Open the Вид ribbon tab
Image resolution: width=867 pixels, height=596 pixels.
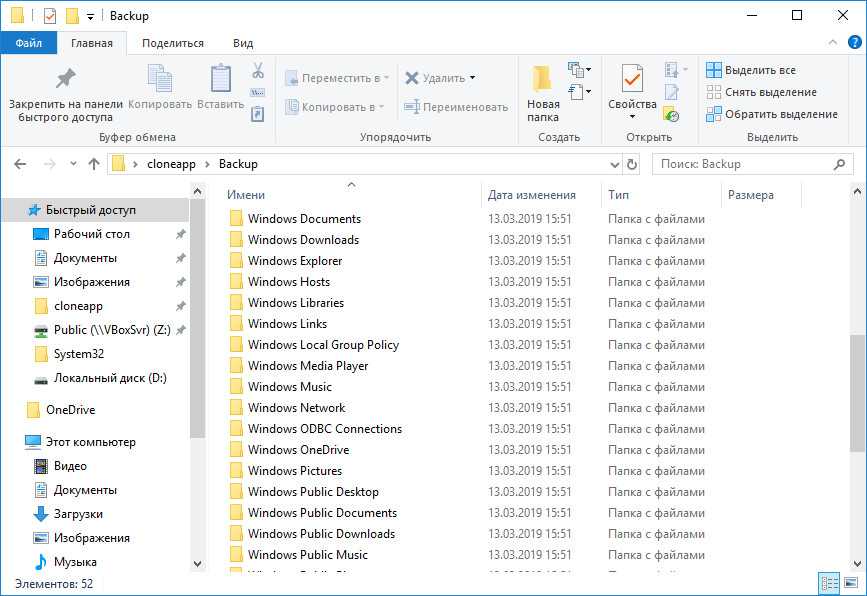click(242, 43)
